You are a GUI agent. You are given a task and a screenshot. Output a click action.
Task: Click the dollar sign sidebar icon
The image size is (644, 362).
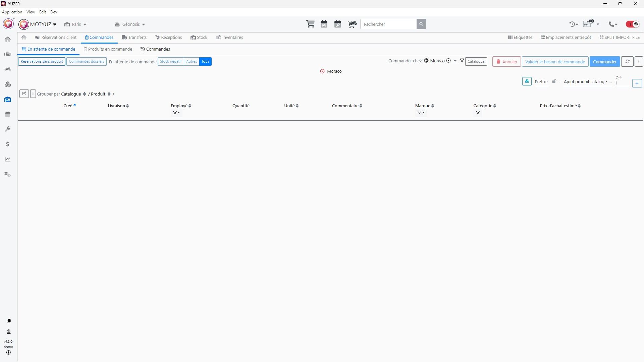click(x=8, y=144)
